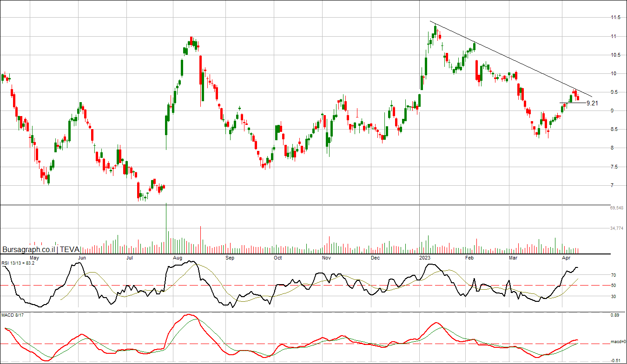This screenshot has width=627, height=364.
Task: Click the 8.5 price axis label
Action: click(x=614, y=130)
